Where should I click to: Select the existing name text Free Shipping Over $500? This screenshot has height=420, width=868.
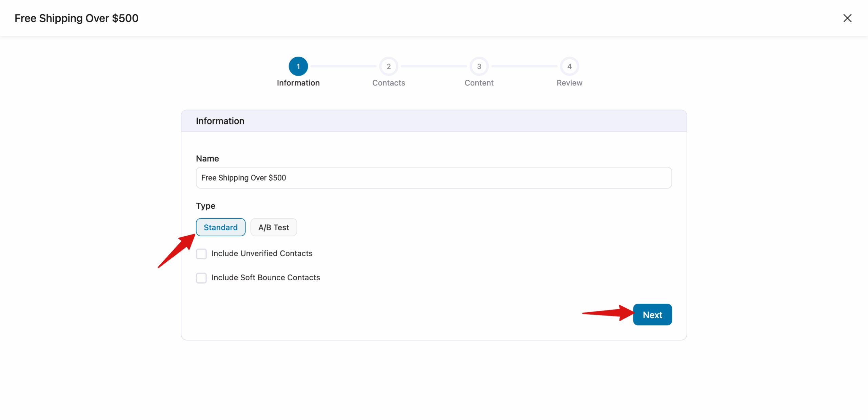pyautogui.click(x=243, y=178)
